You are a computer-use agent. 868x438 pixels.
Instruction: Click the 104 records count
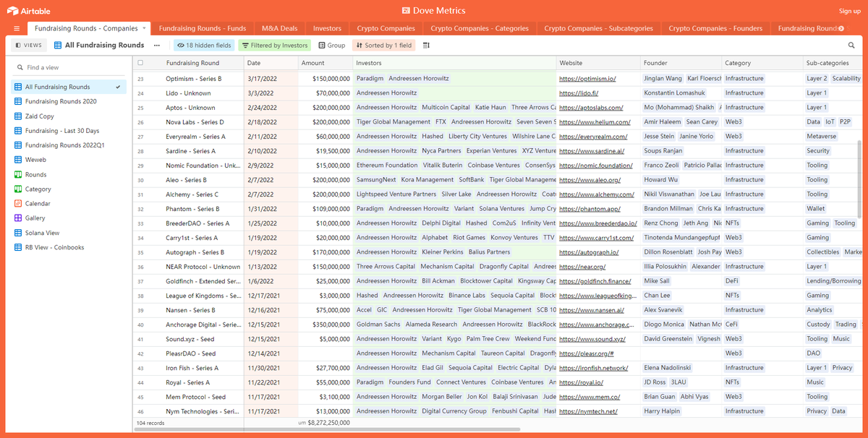150,422
